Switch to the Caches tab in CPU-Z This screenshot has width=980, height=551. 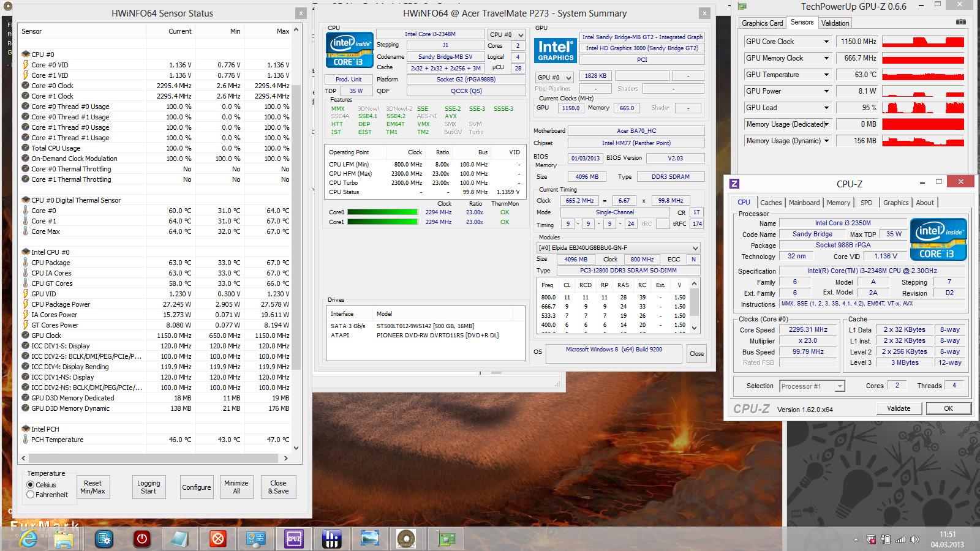[771, 203]
